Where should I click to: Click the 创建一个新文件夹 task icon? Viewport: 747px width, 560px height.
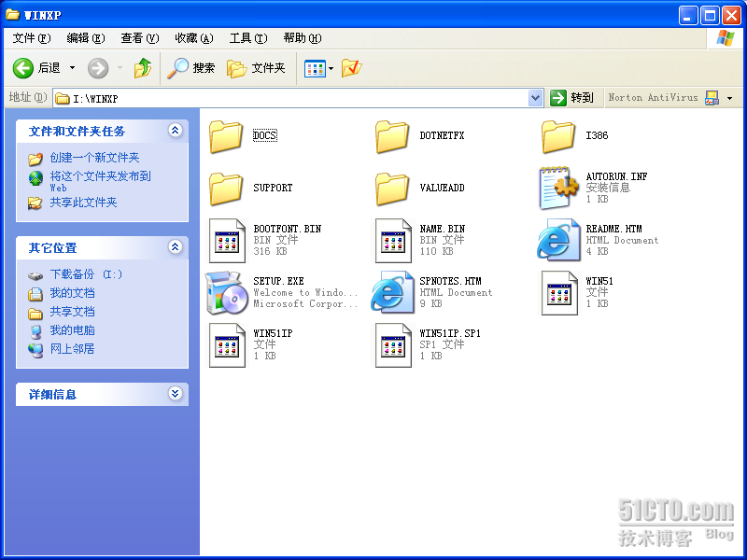click(x=35, y=159)
